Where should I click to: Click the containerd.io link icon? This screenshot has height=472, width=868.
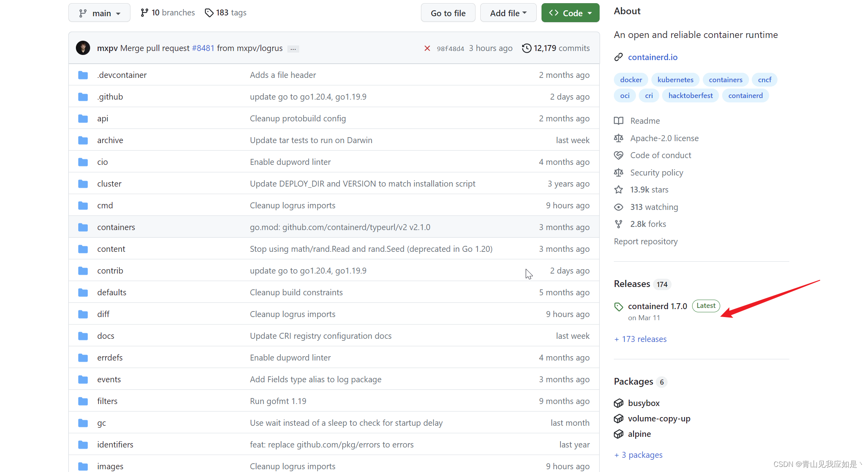click(x=619, y=57)
